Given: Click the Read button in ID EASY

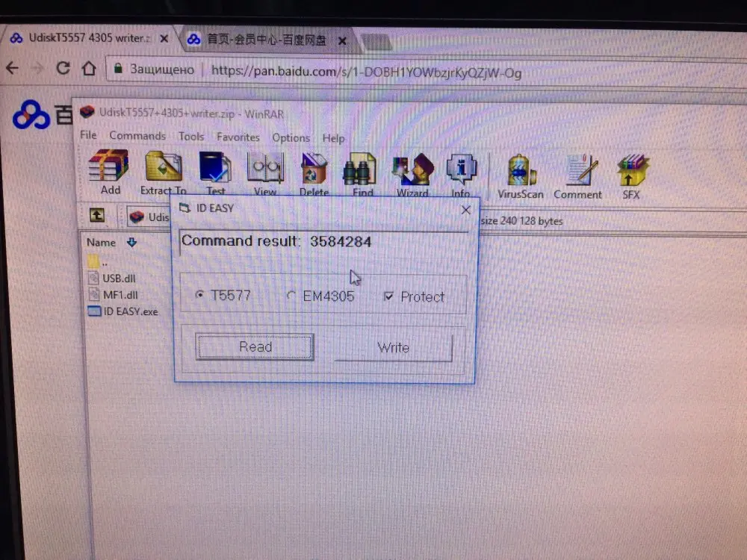Looking at the screenshot, I should tap(255, 346).
